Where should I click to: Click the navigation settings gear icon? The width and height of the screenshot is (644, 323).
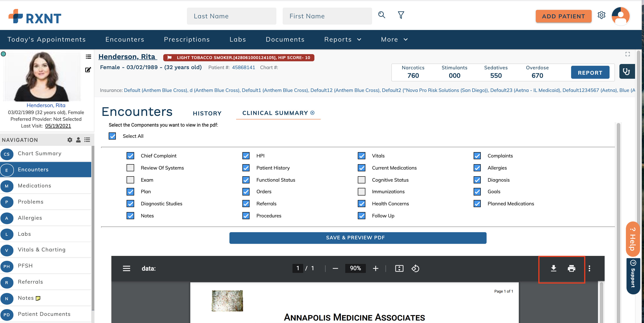70,140
